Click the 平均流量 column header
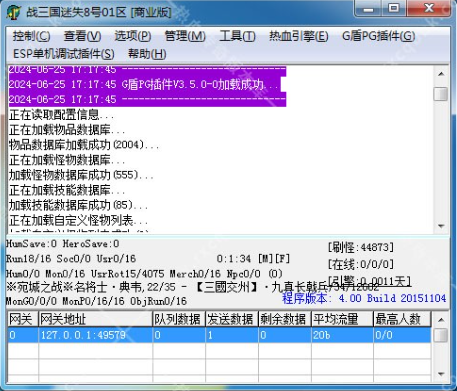Screen dimensions: 457x391 click(x=342, y=319)
